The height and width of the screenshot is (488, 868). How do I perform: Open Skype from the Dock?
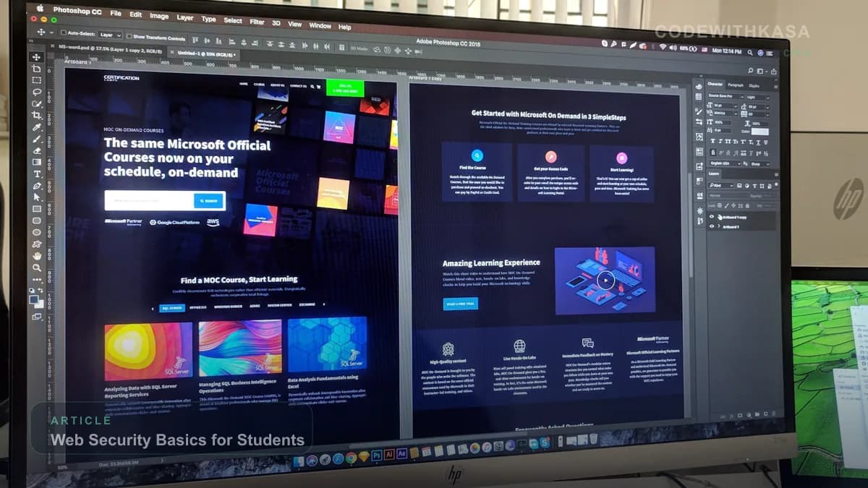(545, 444)
